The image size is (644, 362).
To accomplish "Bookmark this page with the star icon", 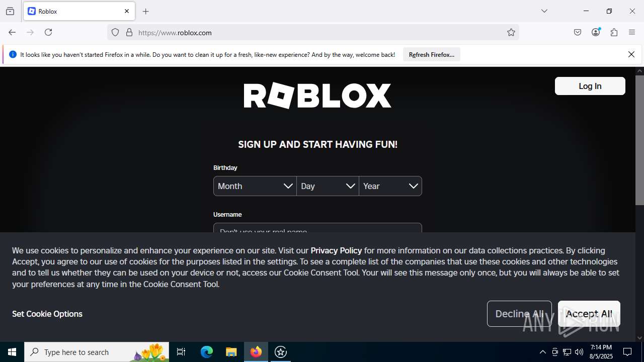I will click(x=511, y=32).
